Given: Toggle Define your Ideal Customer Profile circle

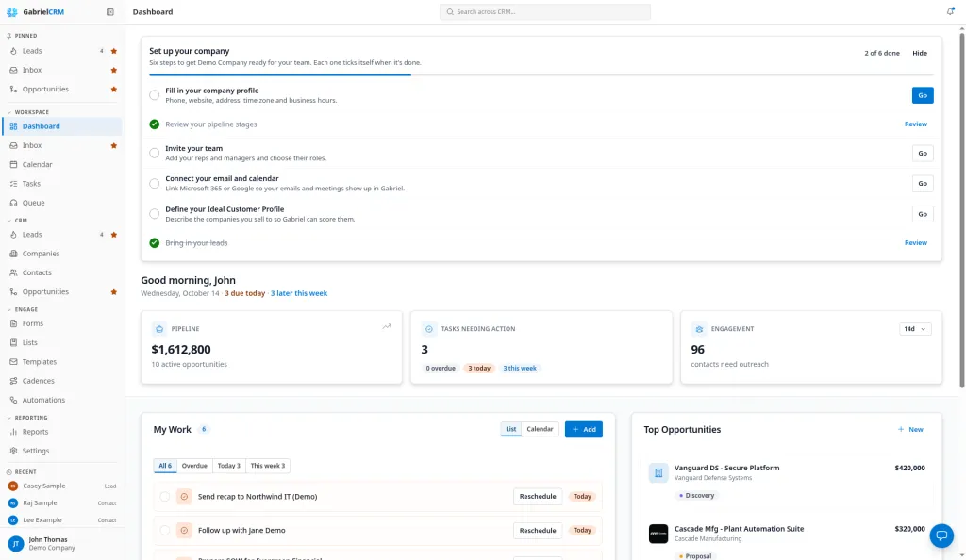Looking at the screenshot, I should [154, 214].
